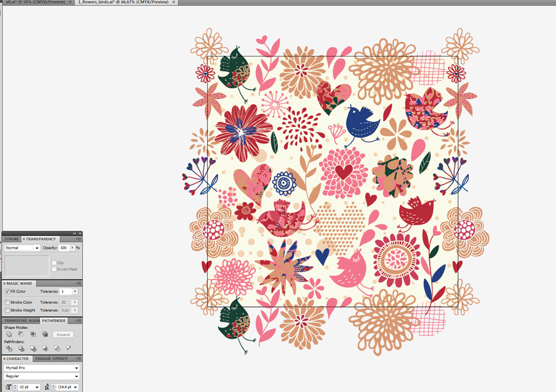Image resolution: width=556 pixels, height=392 pixels.
Task: Uncheck the Fill Color checkbox
Action: point(7,291)
